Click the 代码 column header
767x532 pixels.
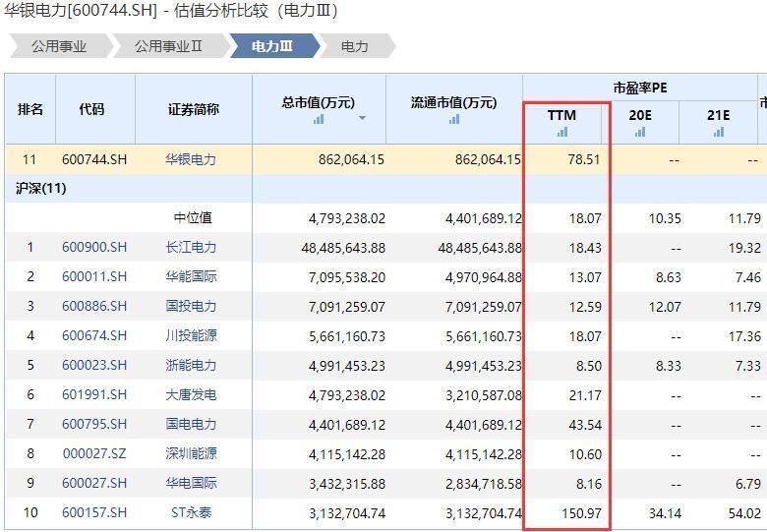pos(91,109)
